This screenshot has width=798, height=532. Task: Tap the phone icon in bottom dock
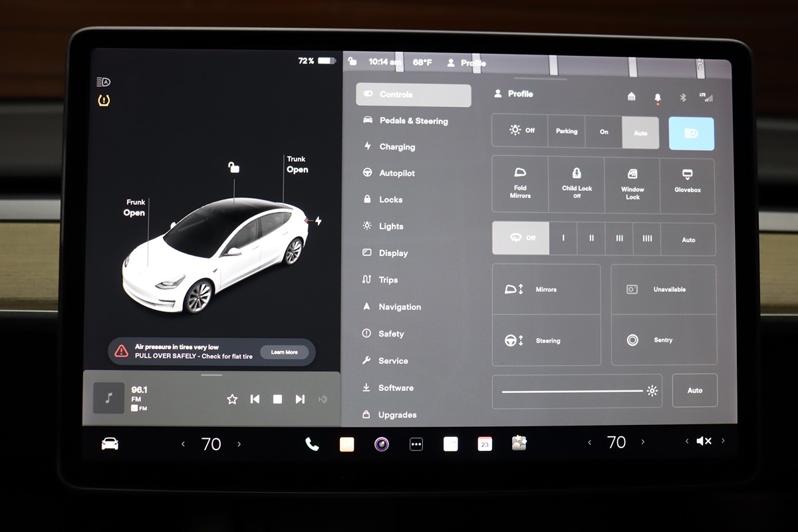coord(312,444)
